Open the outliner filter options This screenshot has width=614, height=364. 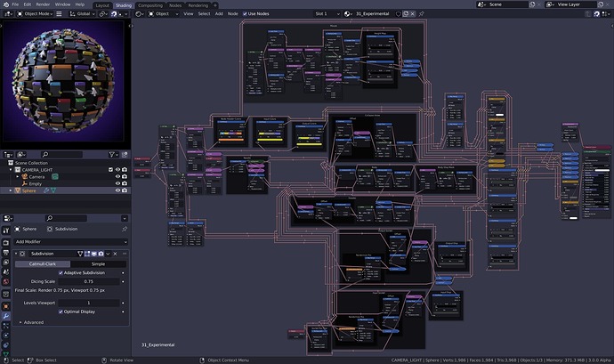[x=113, y=154]
